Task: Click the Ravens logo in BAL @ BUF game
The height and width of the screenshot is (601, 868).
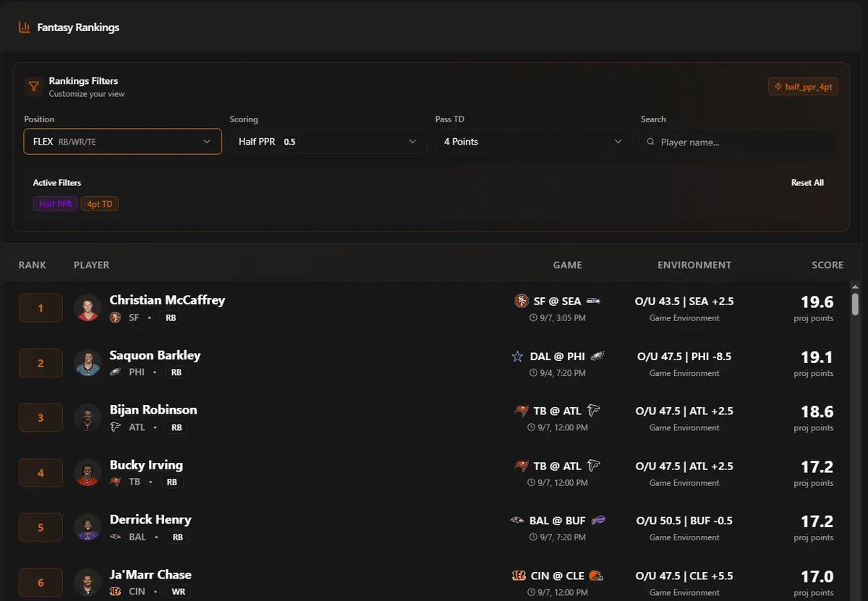Action: (x=517, y=521)
